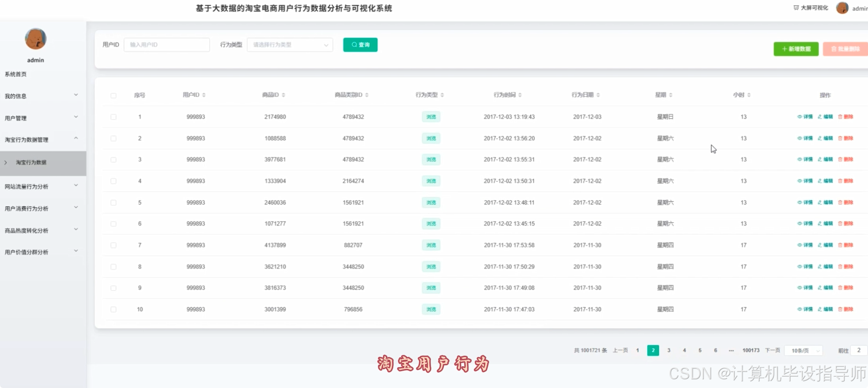868x388 pixels.
Task: Collapse the 淘宝行为数据管理 menu
Action: pos(43,139)
